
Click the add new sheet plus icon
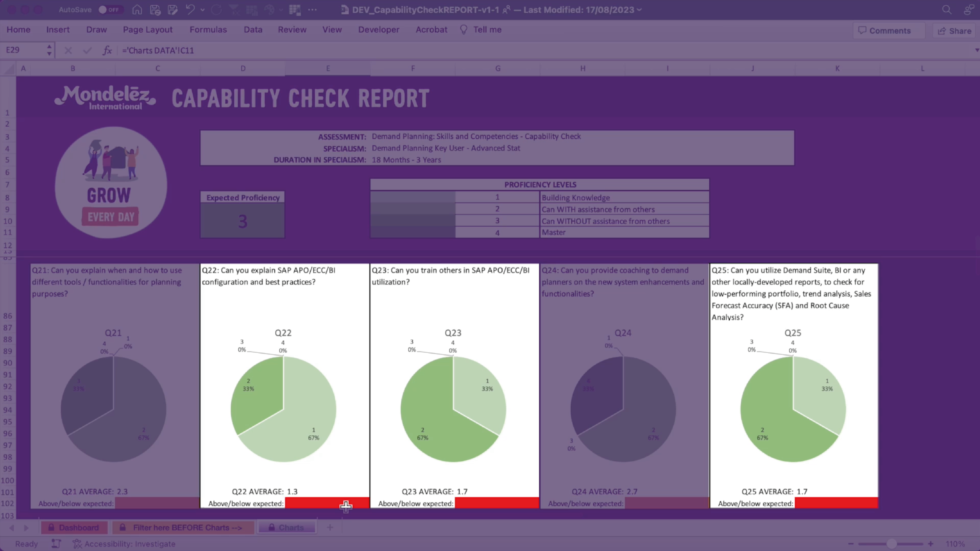pyautogui.click(x=330, y=527)
